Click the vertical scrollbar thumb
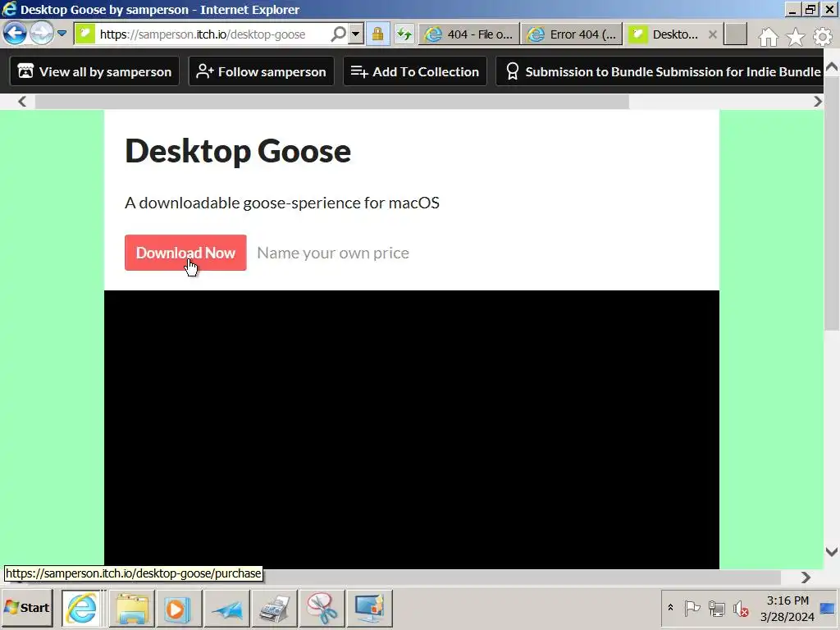840x630 pixels. tap(832, 203)
